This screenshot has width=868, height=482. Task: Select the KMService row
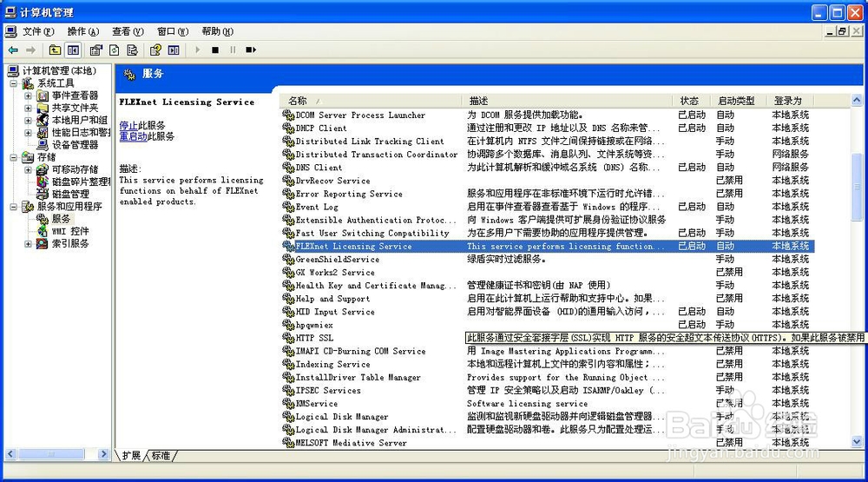coord(548,403)
